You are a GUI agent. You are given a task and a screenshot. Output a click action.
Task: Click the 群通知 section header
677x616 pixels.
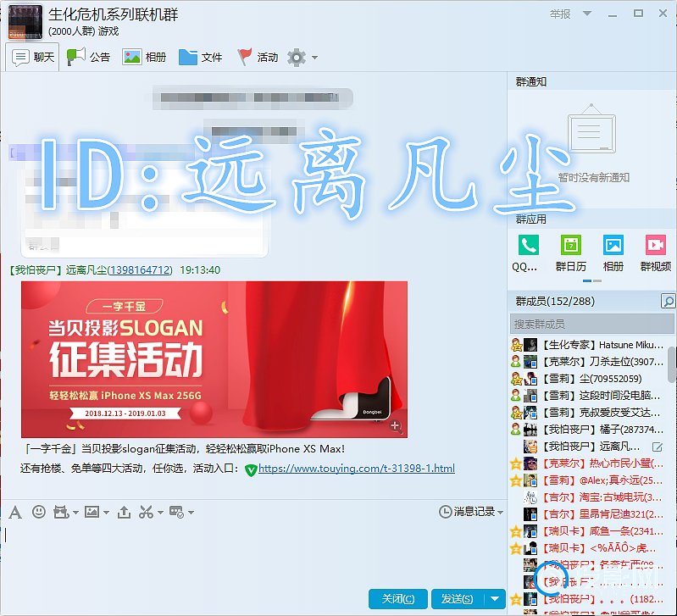tap(531, 81)
